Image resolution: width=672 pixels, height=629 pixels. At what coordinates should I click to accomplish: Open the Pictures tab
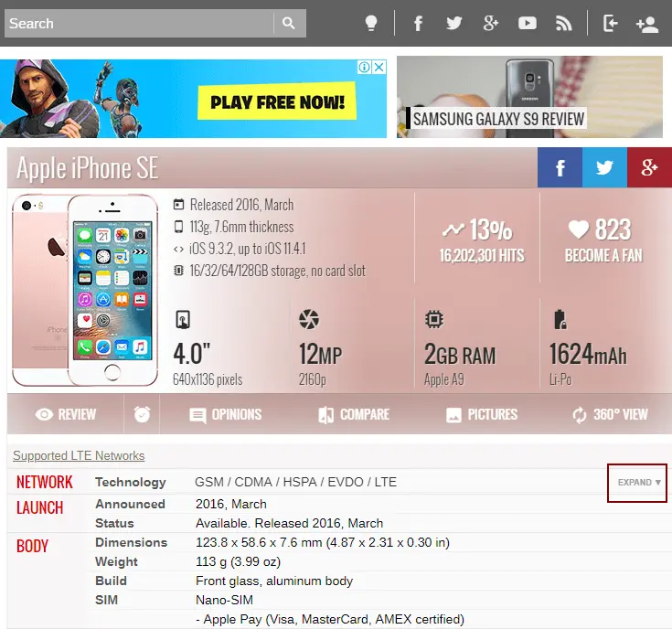pyautogui.click(x=482, y=414)
